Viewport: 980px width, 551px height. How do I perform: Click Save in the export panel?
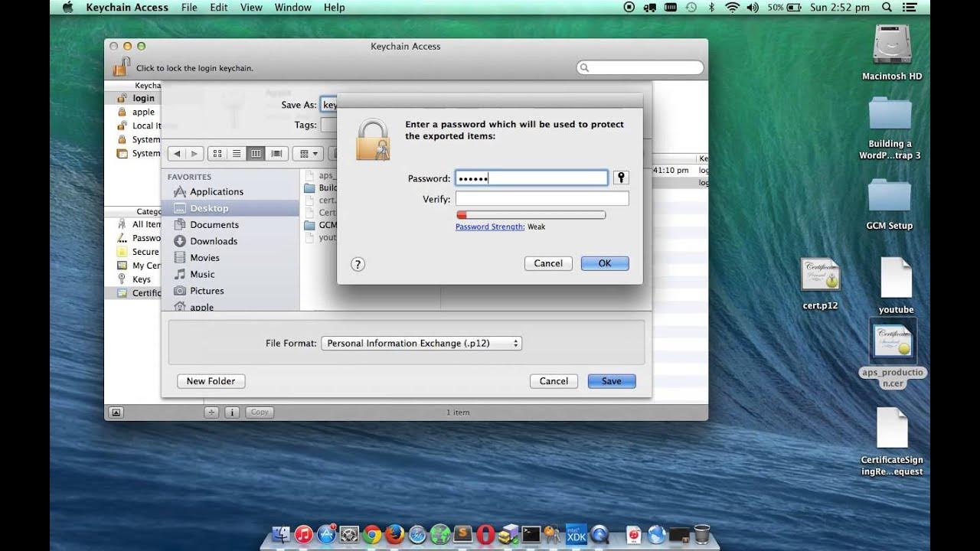pyautogui.click(x=612, y=381)
